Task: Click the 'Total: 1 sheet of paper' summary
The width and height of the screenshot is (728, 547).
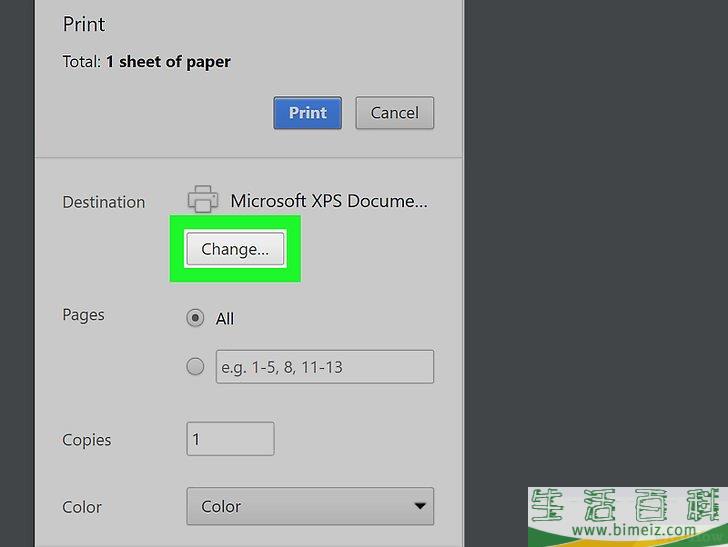Action: click(x=147, y=62)
